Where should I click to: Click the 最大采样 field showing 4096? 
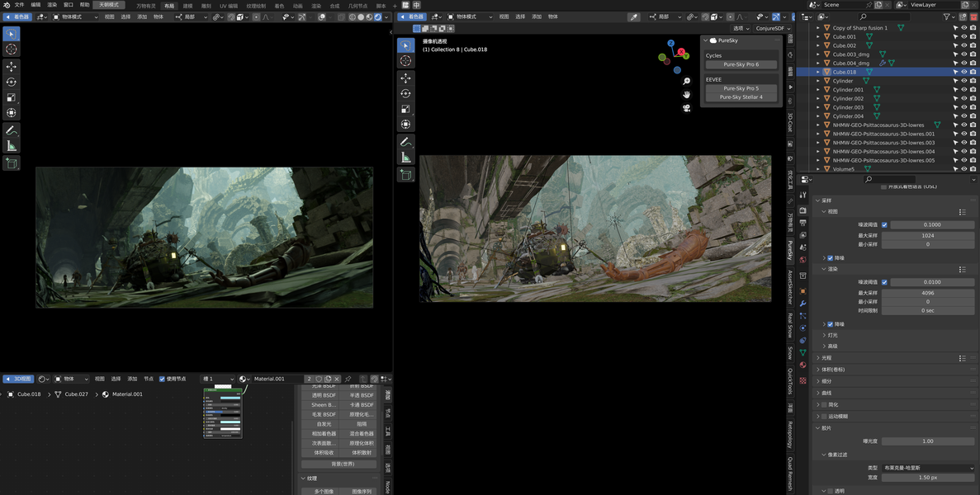[927, 293]
